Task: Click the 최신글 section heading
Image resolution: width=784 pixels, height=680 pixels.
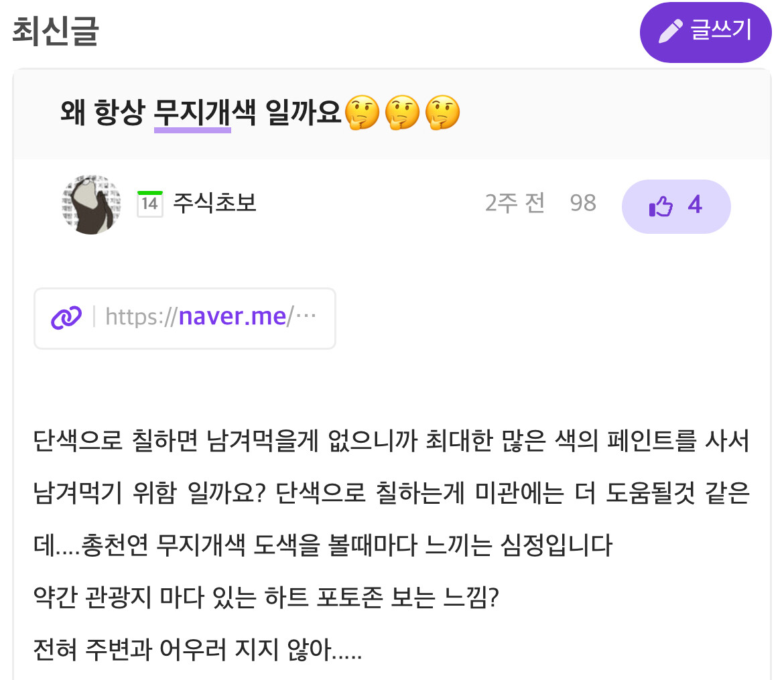Action: point(55,32)
